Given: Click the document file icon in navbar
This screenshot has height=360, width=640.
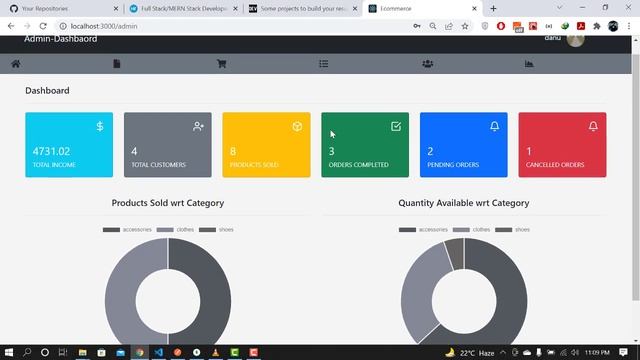Looking at the screenshot, I should click(x=117, y=64).
